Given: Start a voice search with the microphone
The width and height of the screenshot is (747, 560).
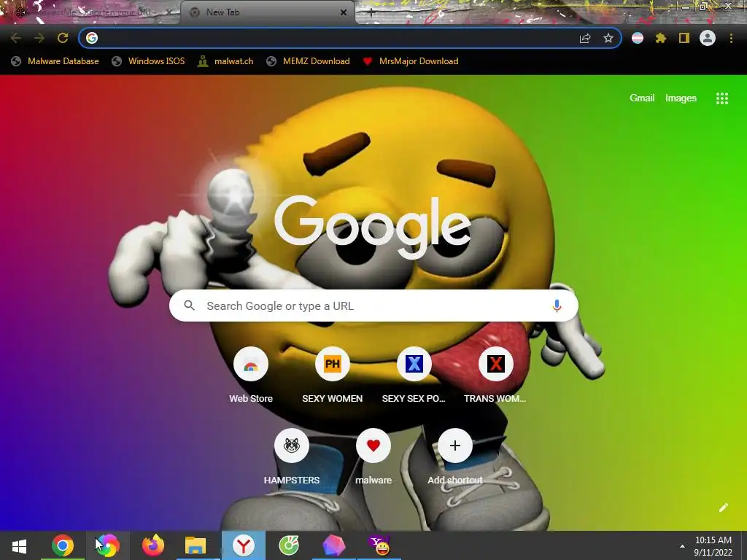Looking at the screenshot, I should (x=557, y=306).
